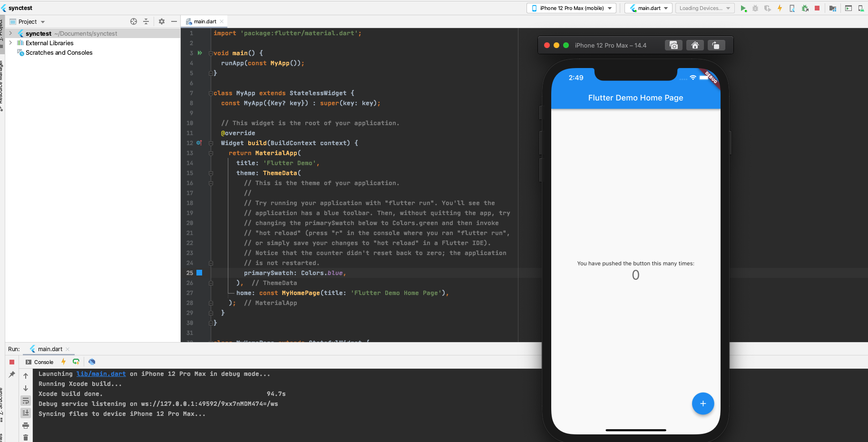Viewport: 868px width, 442px height.
Task: Open Dart DevTools from console toolbar
Action: 92,362
